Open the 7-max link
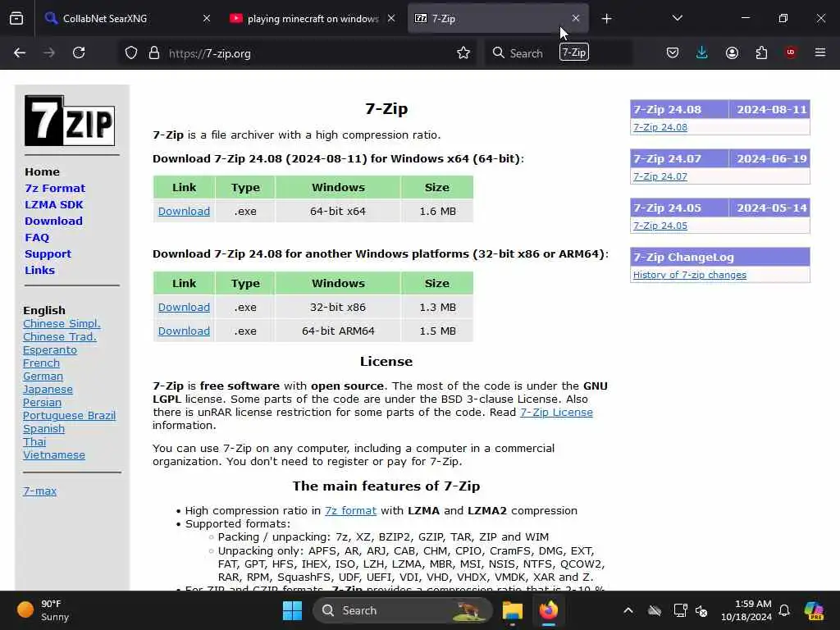The height and width of the screenshot is (630, 840). [39, 491]
